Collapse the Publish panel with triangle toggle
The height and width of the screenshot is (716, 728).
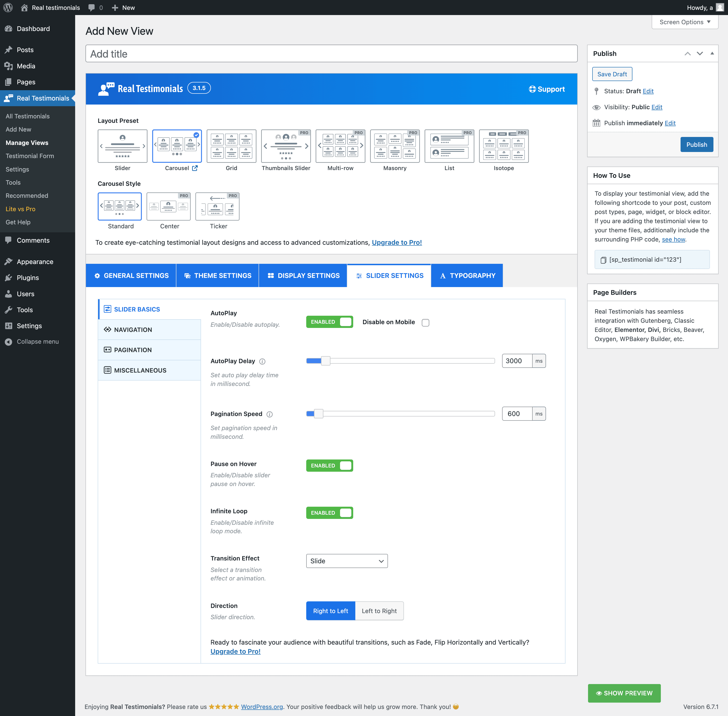coord(712,53)
